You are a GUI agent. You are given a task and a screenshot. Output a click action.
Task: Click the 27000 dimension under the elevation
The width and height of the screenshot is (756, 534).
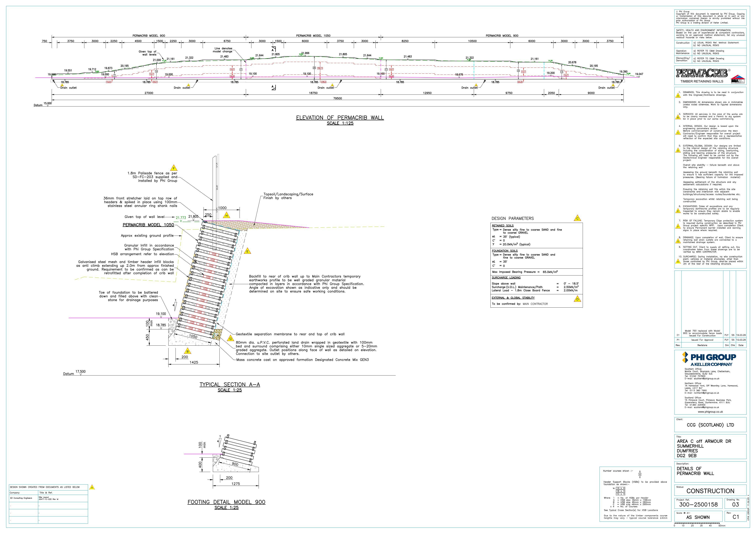(149, 93)
